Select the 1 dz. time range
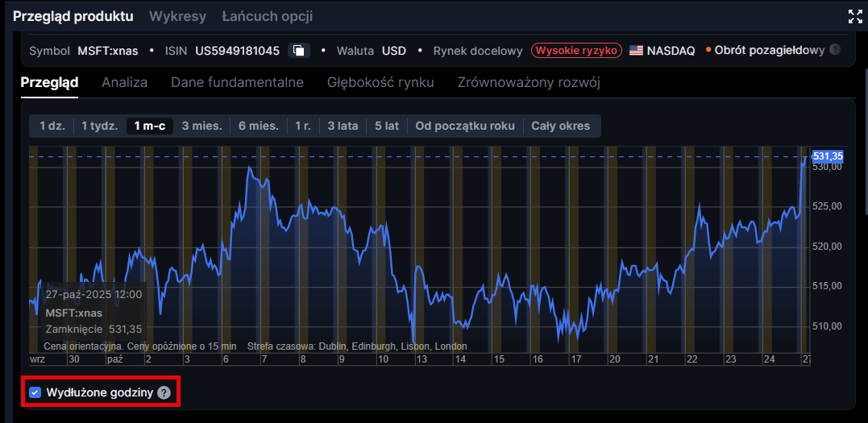Image resolution: width=868 pixels, height=423 pixels. pos(51,126)
